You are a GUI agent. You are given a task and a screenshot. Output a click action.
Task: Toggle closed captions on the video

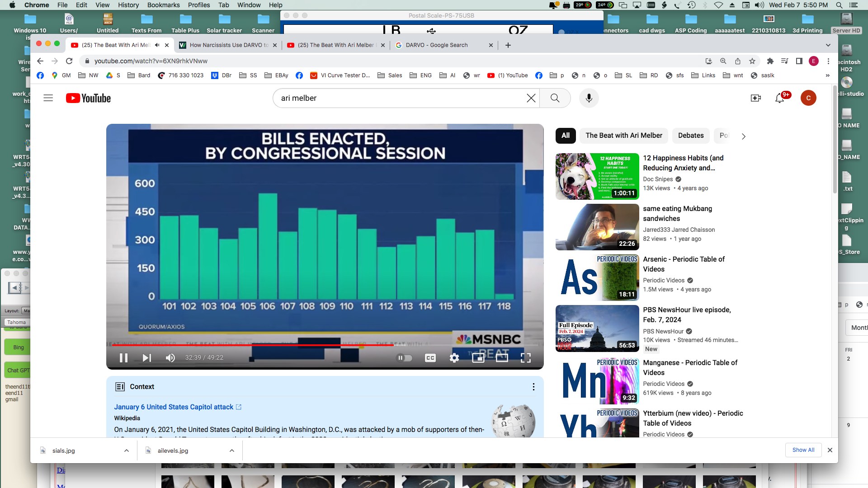pos(430,358)
